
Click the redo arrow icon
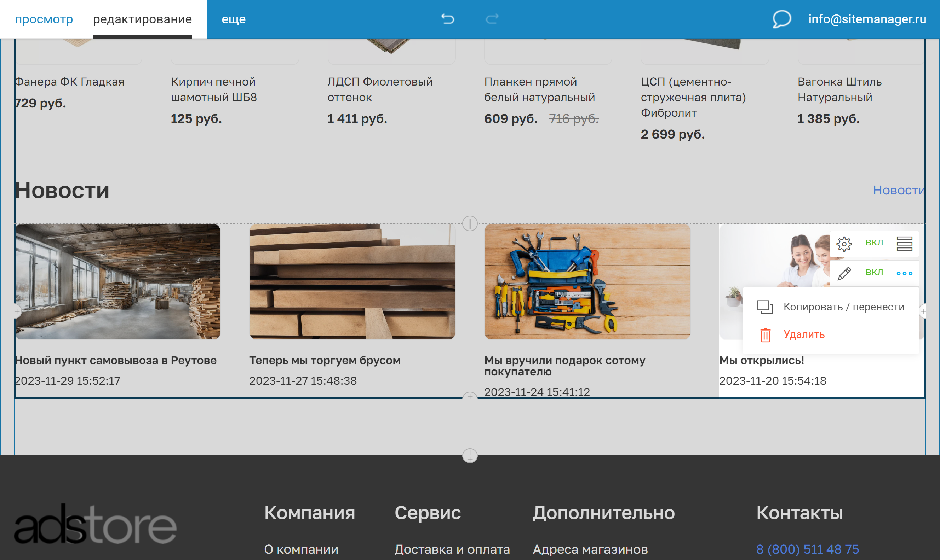click(x=492, y=18)
